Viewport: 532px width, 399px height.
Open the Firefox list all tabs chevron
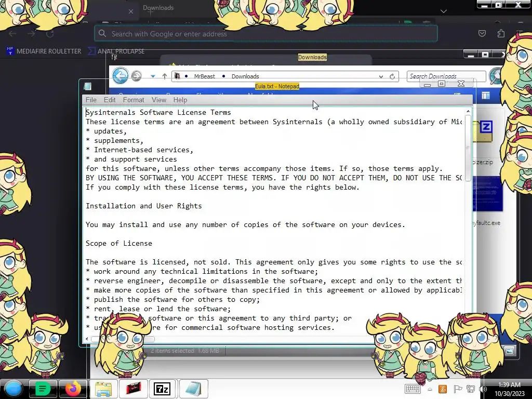(x=444, y=11)
